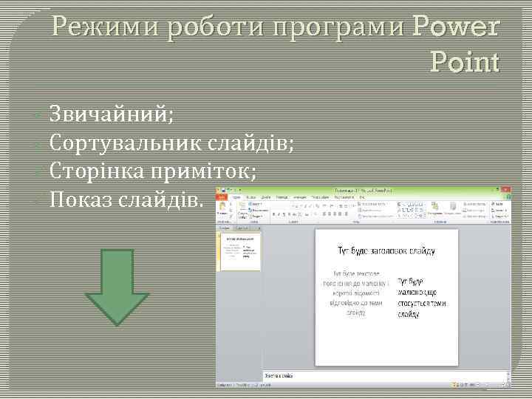
Task: Open the Select dropdown in Editing group
Action: click(x=499, y=216)
